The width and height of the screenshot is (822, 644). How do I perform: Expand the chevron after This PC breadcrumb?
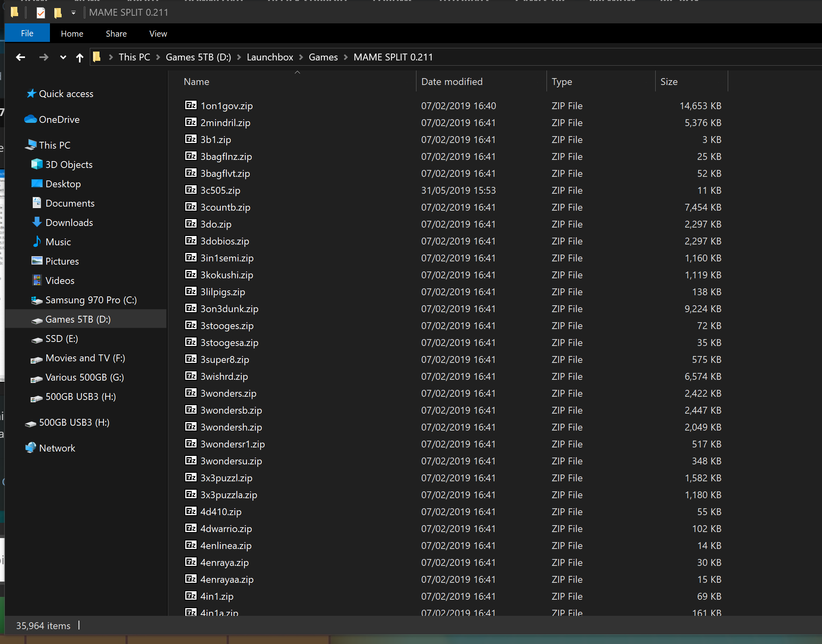coord(158,57)
